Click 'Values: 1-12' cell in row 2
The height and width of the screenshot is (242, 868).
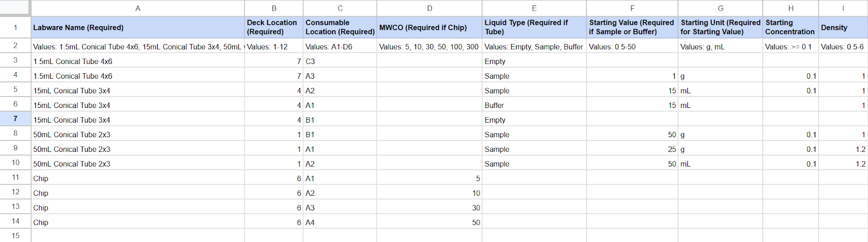pos(273,47)
